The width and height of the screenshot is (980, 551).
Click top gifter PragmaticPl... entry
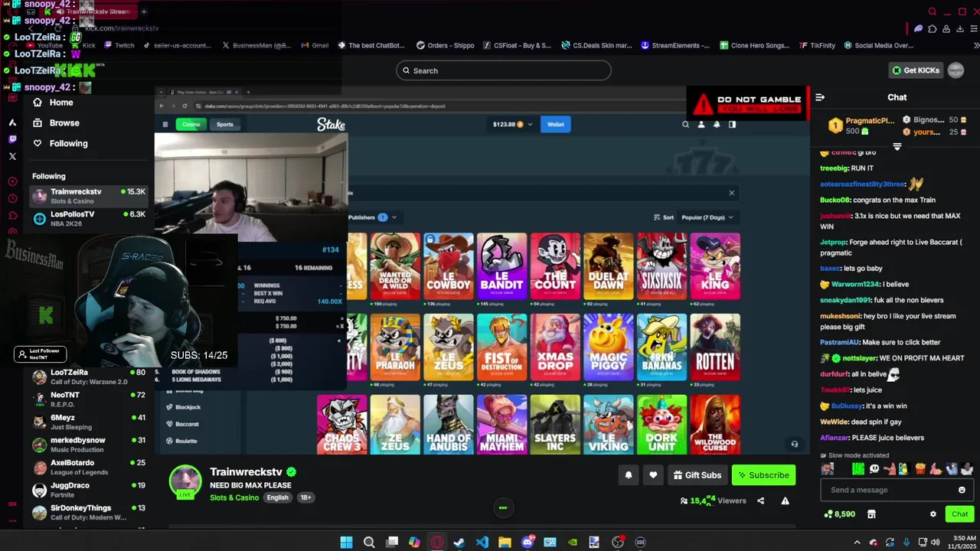[861, 126]
